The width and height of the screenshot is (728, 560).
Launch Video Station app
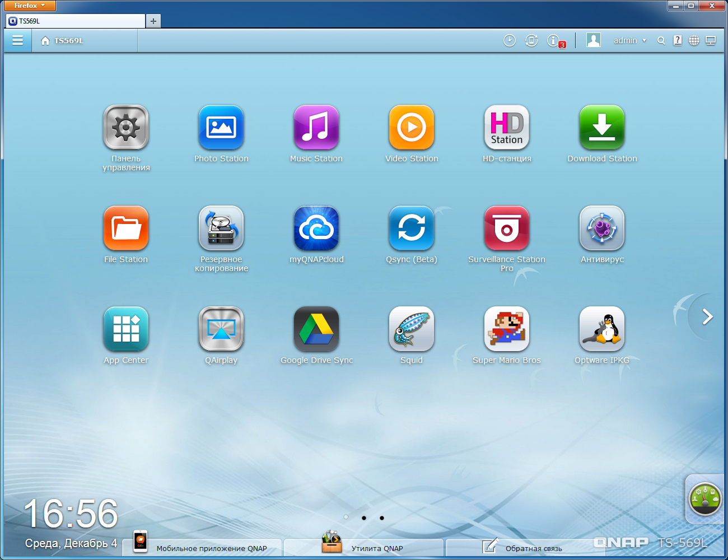pyautogui.click(x=412, y=128)
